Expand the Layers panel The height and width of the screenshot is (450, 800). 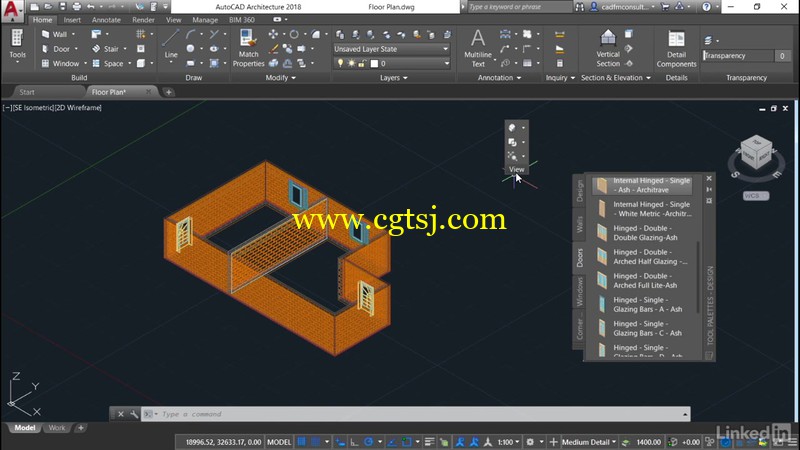(394, 78)
